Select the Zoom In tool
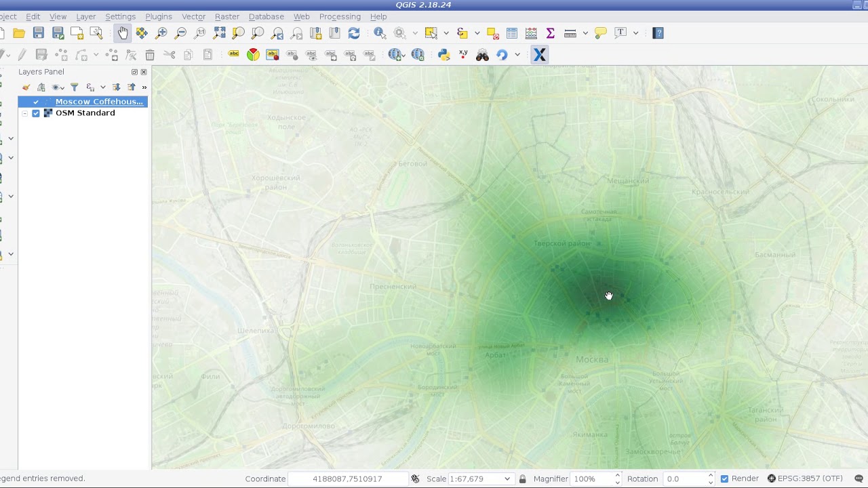868x488 pixels. (x=161, y=33)
